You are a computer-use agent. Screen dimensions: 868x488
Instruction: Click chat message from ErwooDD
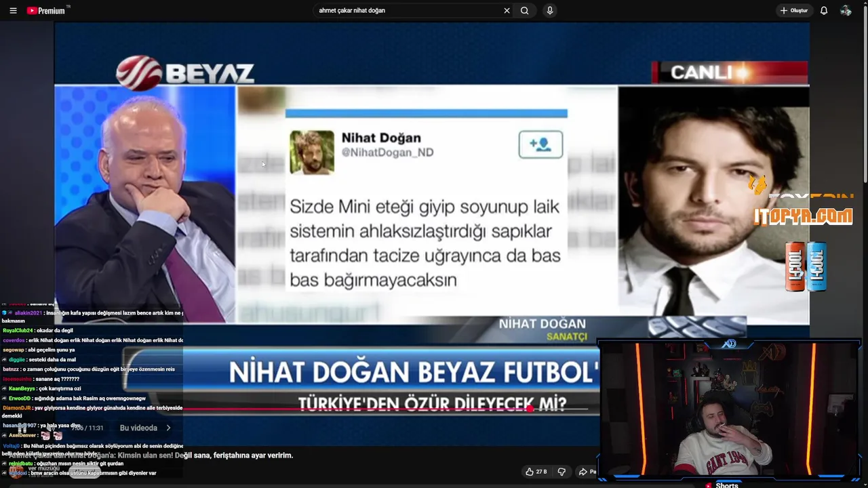tap(73, 399)
